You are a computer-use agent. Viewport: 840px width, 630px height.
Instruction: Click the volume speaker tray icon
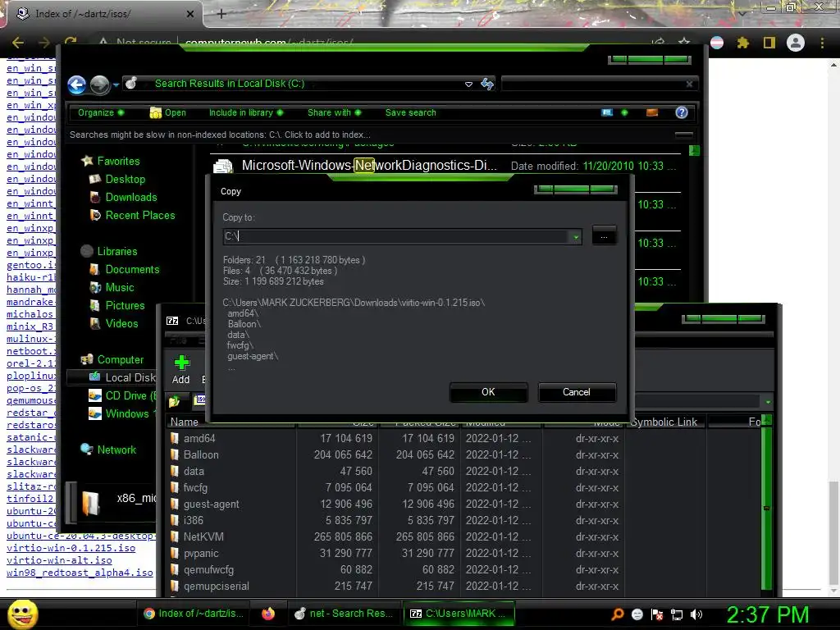(696, 614)
